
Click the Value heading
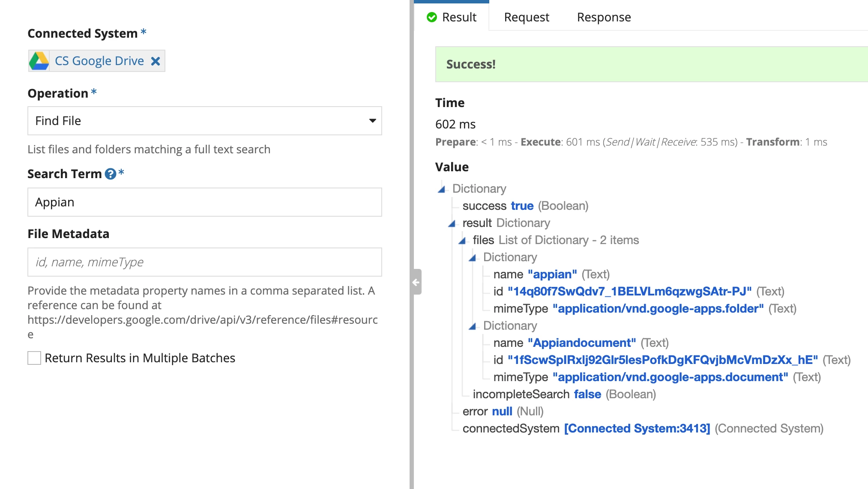pos(452,167)
